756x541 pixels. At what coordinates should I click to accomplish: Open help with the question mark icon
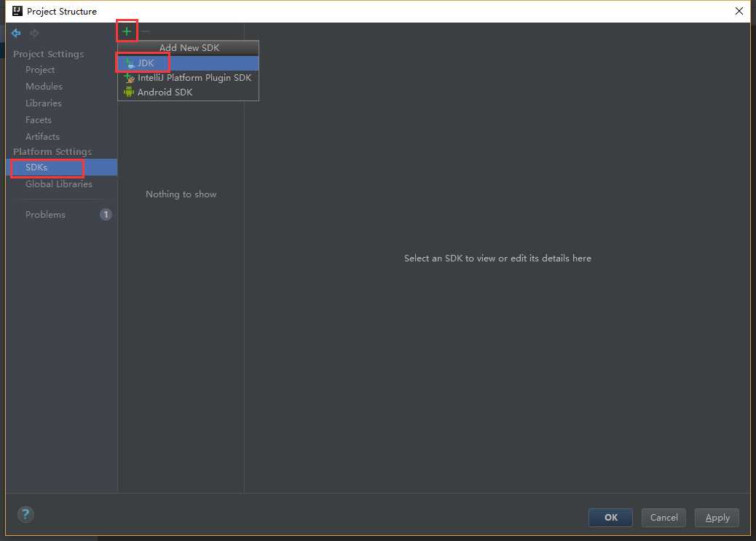[25, 515]
